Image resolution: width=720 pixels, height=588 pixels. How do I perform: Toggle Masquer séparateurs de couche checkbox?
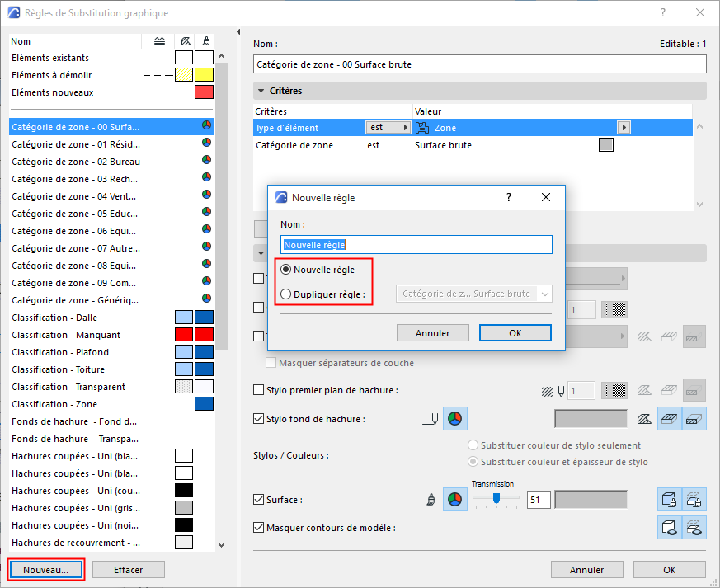pos(271,363)
